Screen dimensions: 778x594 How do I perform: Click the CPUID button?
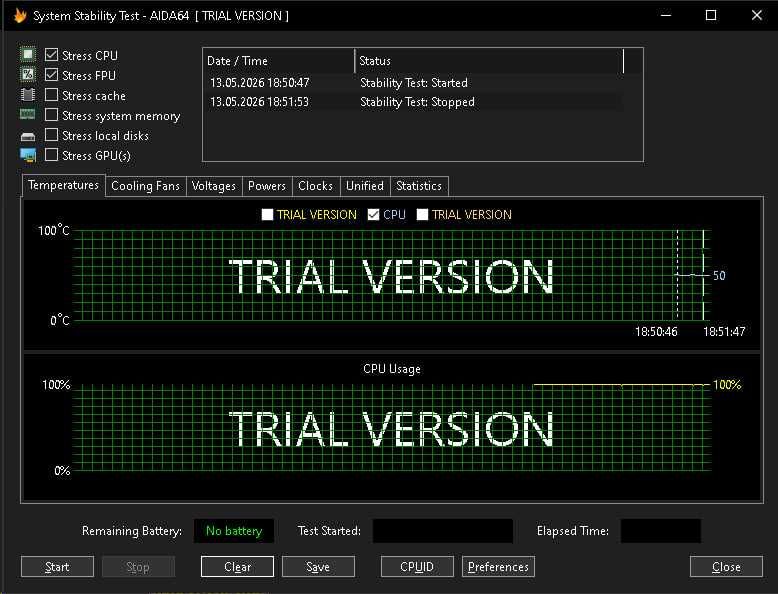click(417, 567)
